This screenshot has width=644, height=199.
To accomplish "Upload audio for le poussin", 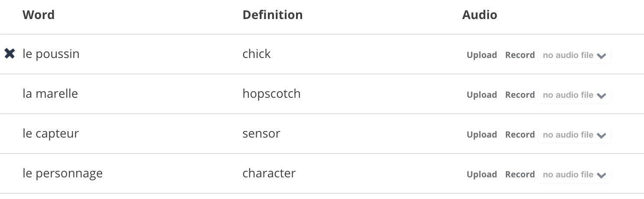I will [x=481, y=55].
